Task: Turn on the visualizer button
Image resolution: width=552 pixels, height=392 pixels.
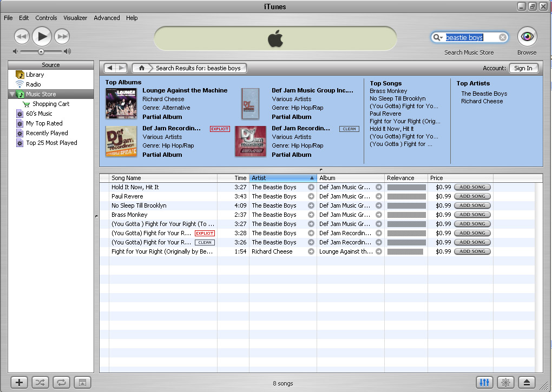Action: click(x=505, y=382)
